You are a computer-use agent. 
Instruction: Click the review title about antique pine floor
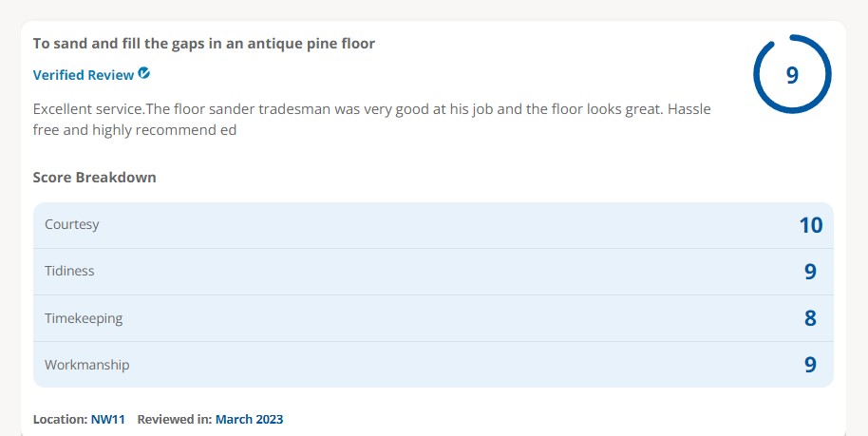pos(203,44)
